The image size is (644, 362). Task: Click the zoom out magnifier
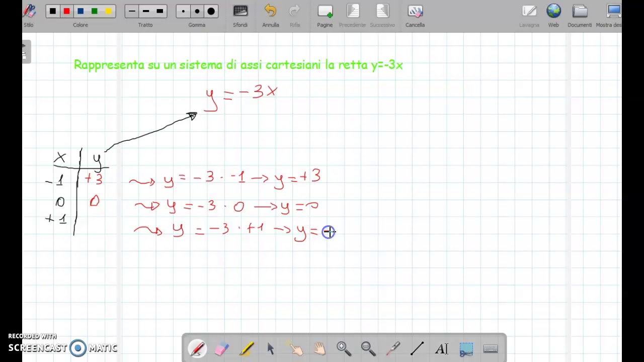coord(368,348)
